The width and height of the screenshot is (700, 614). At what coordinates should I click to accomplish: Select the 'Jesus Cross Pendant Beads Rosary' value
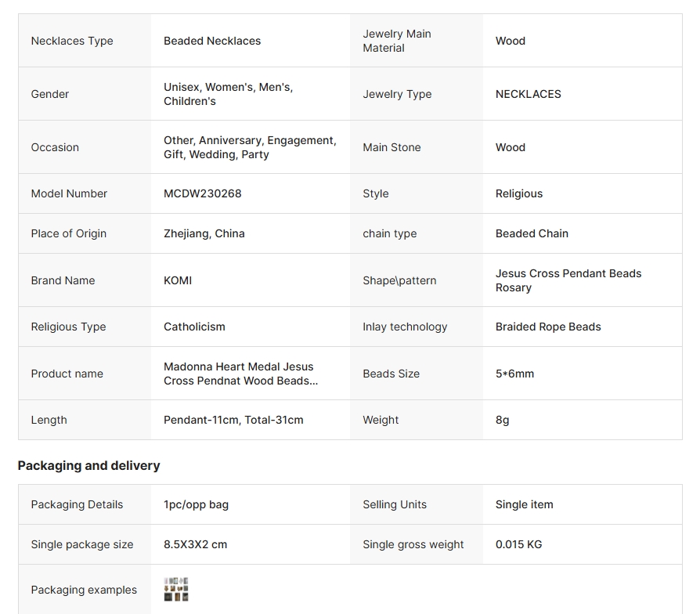tap(568, 280)
